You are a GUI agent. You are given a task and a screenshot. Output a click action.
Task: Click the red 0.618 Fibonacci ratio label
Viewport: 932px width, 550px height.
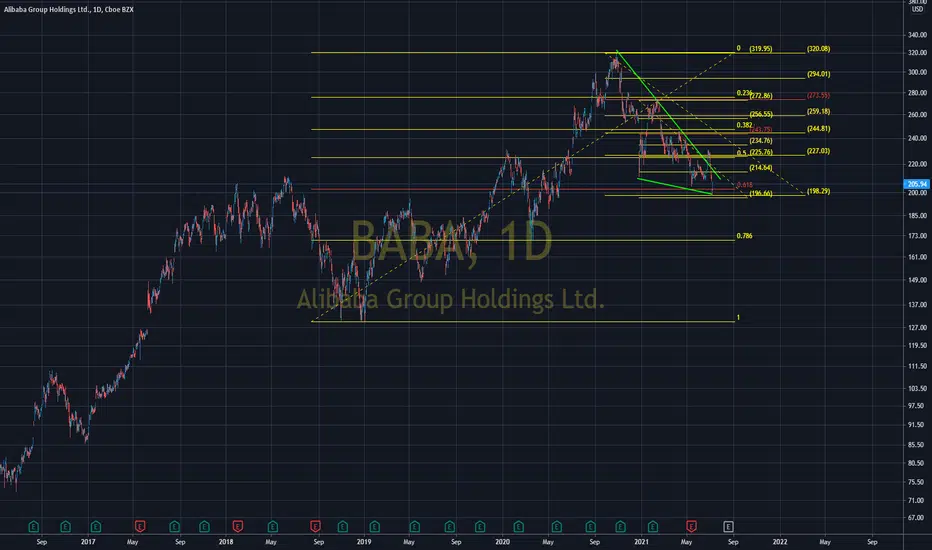point(744,185)
